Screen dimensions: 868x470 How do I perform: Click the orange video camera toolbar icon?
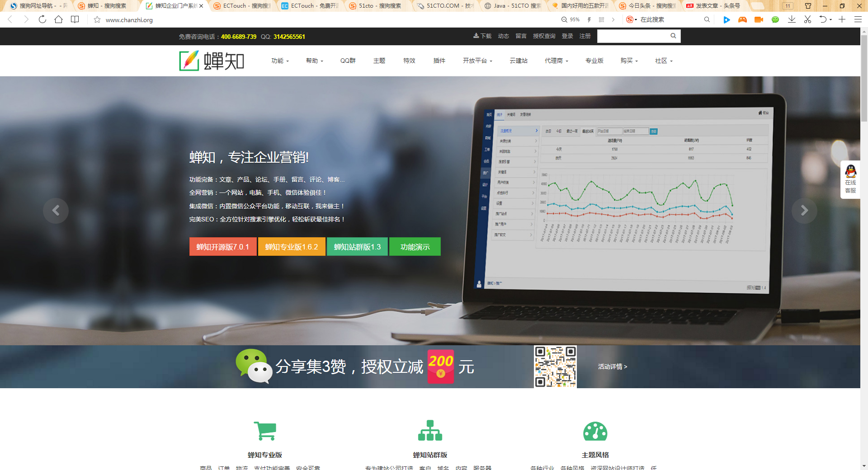click(759, 19)
